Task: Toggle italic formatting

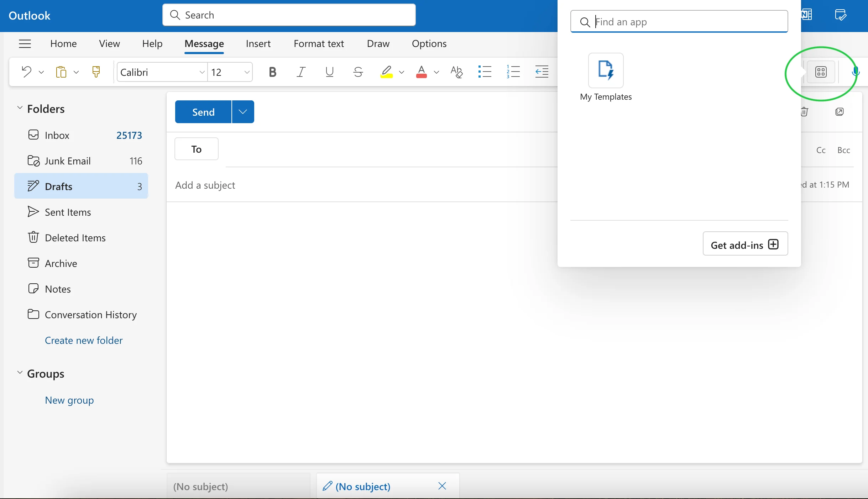Action: (301, 72)
